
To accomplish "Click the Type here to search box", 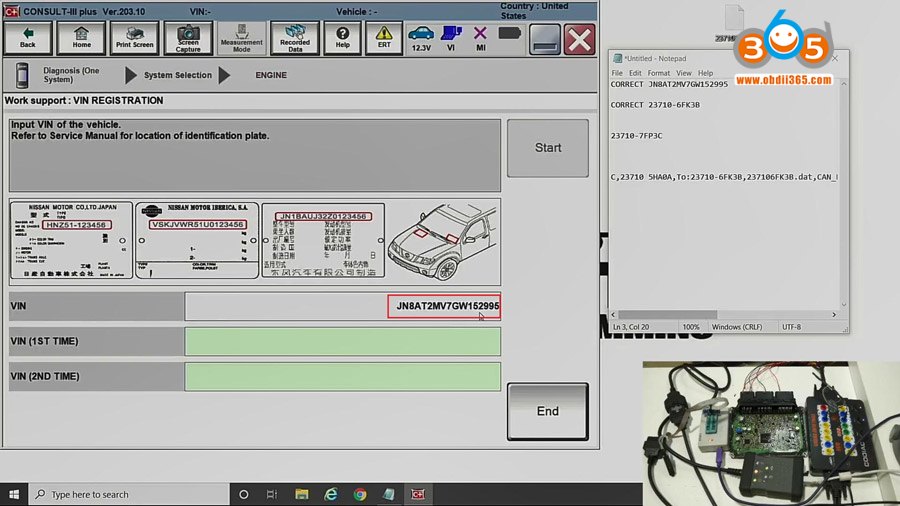I will coord(129,494).
